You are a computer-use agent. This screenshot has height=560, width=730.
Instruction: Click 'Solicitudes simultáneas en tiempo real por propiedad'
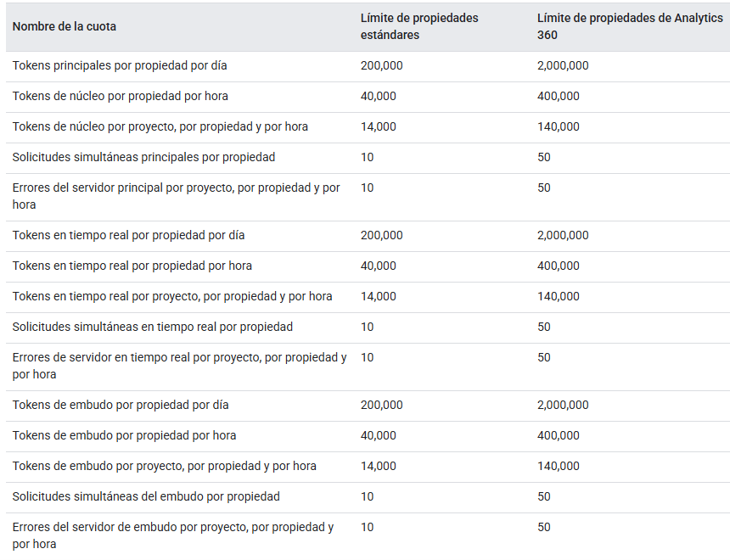[x=152, y=327]
